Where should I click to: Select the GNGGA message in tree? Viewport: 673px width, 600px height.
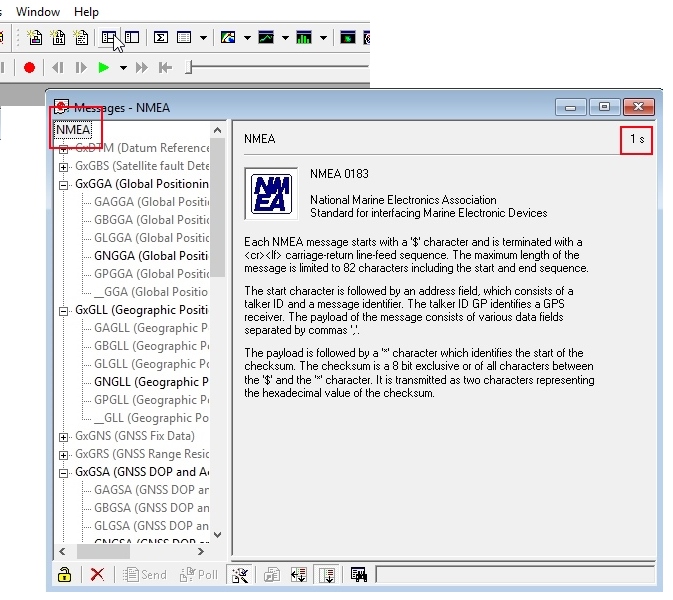click(x=151, y=256)
